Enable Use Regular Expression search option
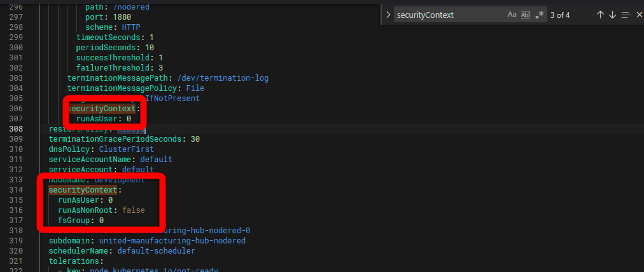The image size is (644, 272). (540, 15)
